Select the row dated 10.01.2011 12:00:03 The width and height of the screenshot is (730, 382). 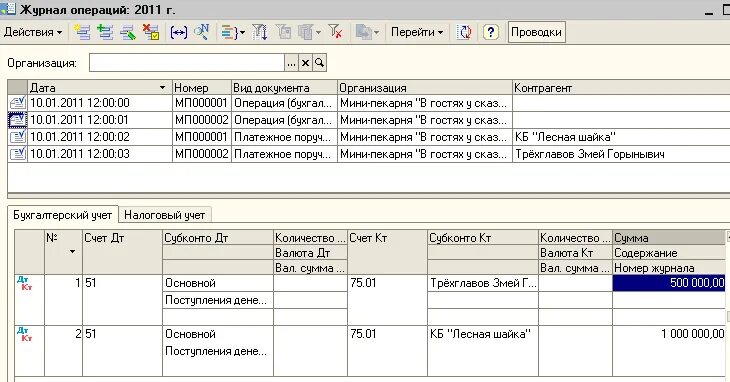369,154
